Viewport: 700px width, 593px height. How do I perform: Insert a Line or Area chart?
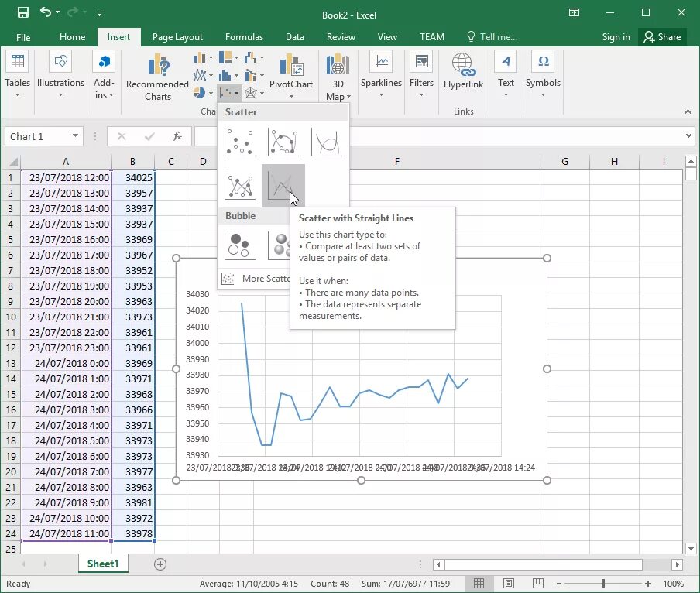pos(200,75)
